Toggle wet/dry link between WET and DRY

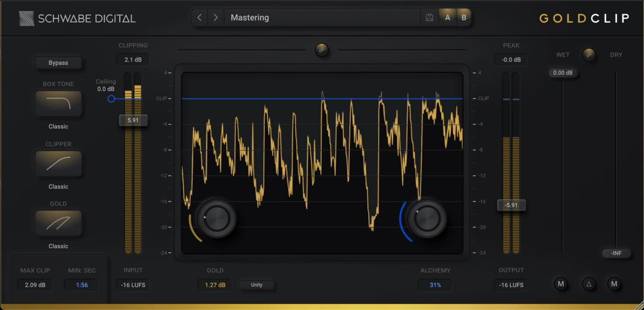click(589, 55)
